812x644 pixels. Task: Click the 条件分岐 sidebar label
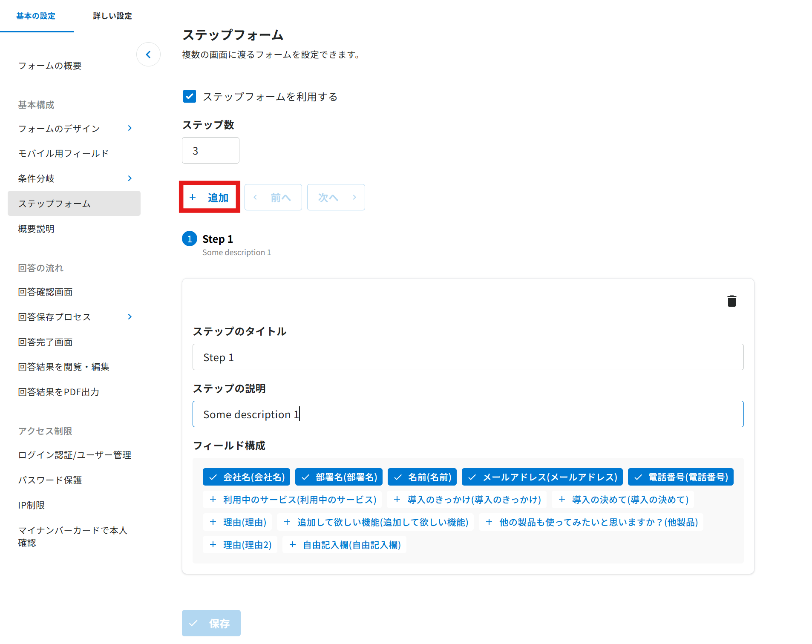coord(36,178)
